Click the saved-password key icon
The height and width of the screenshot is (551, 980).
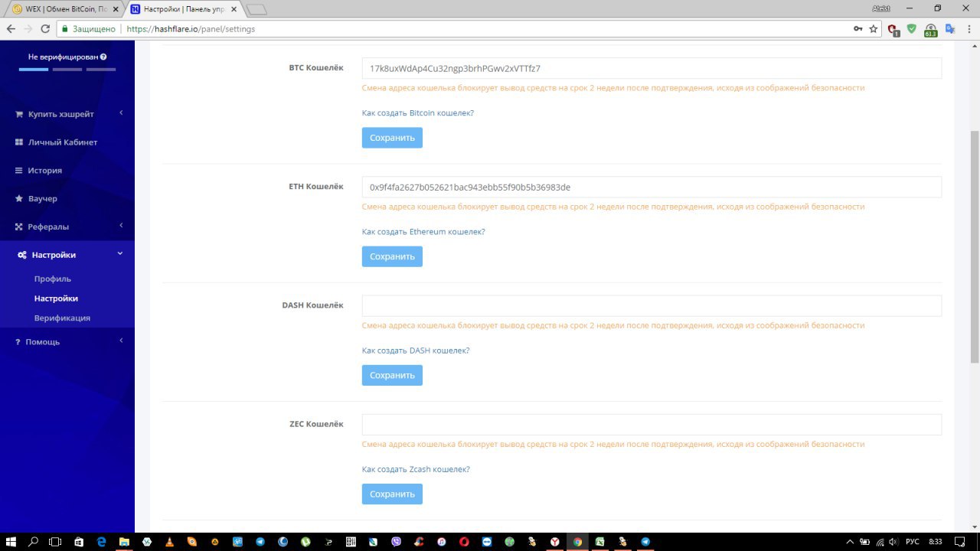pos(857,28)
